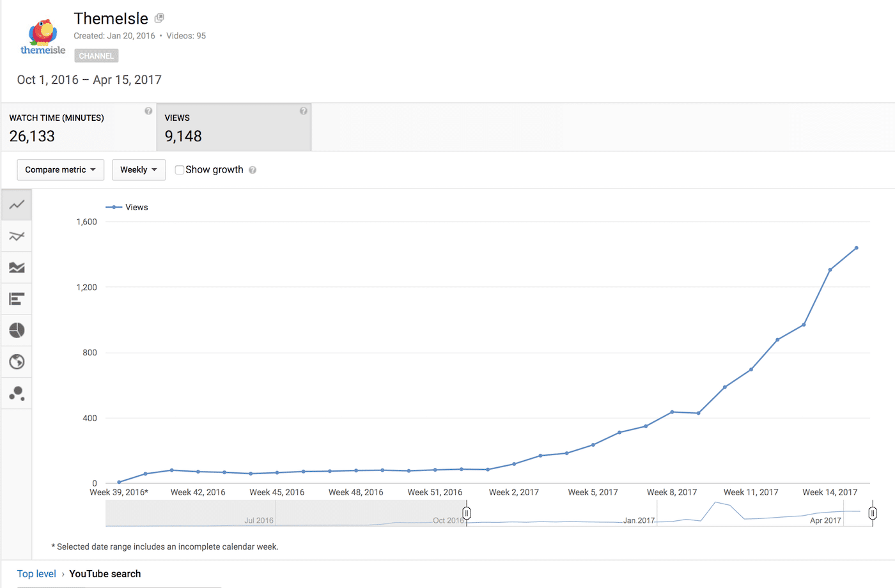895x588 pixels.
Task: Display data as a bar chart
Action: pos(17,298)
